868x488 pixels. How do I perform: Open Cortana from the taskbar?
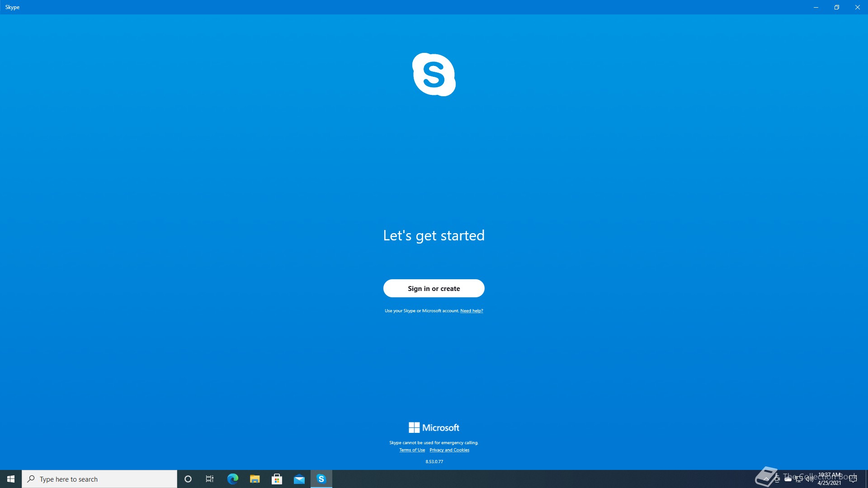point(188,479)
